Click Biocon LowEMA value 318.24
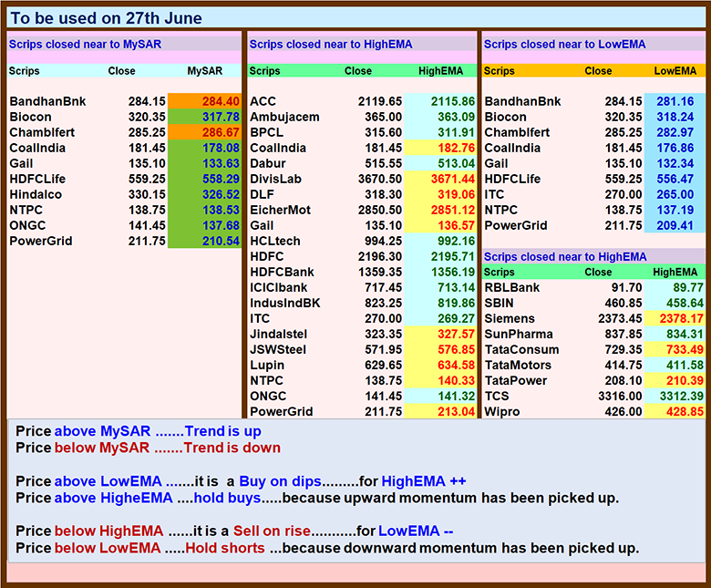The width and height of the screenshot is (711, 588). click(x=675, y=117)
